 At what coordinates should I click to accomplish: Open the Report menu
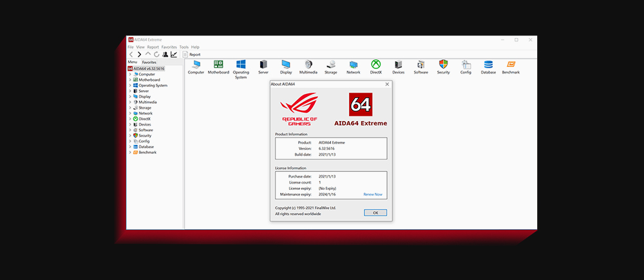tap(153, 47)
